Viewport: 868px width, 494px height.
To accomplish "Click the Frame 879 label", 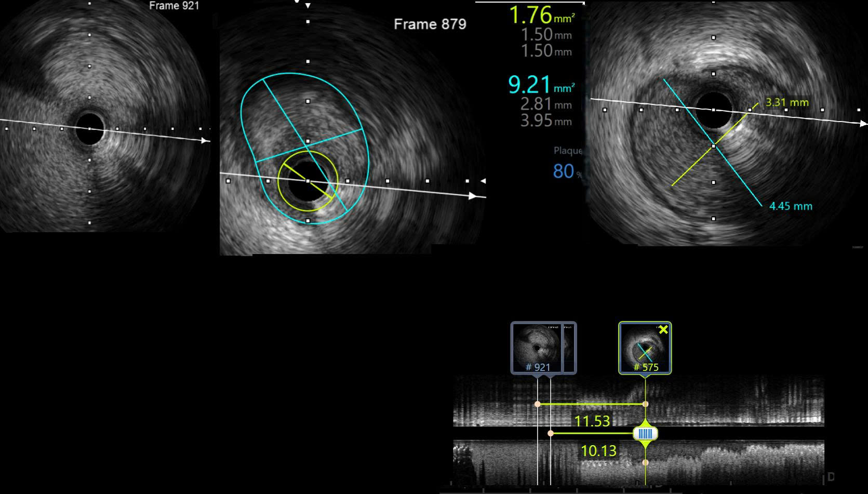I will click(430, 24).
